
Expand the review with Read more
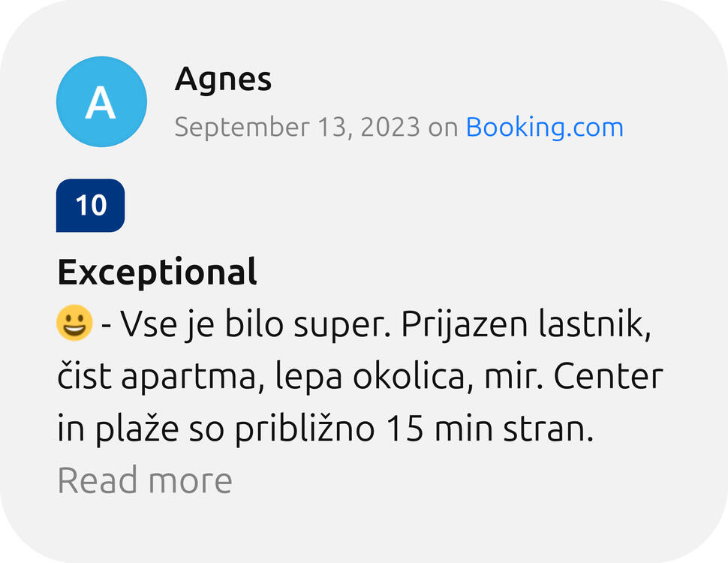145,480
